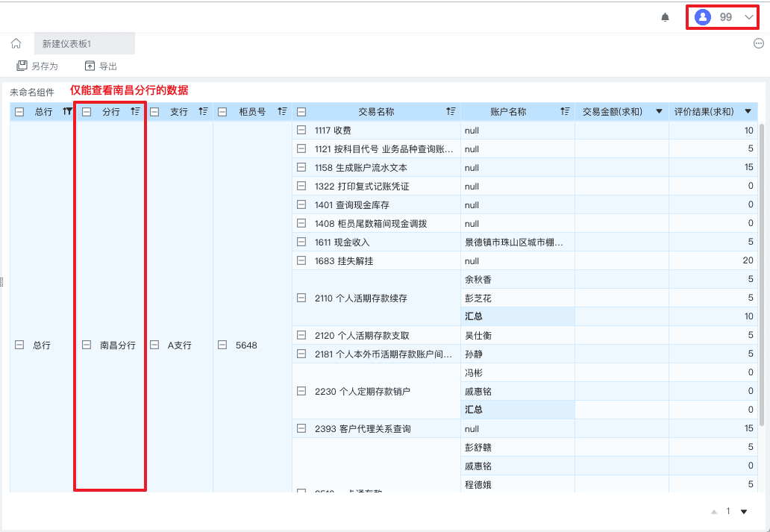Select the 程德娥 account cell
This screenshot has width=770, height=532.
pyautogui.click(x=518, y=484)
